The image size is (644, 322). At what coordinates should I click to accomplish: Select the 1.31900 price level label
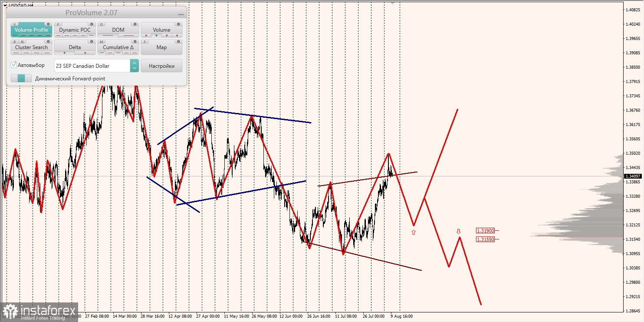[x=485, y=231]
